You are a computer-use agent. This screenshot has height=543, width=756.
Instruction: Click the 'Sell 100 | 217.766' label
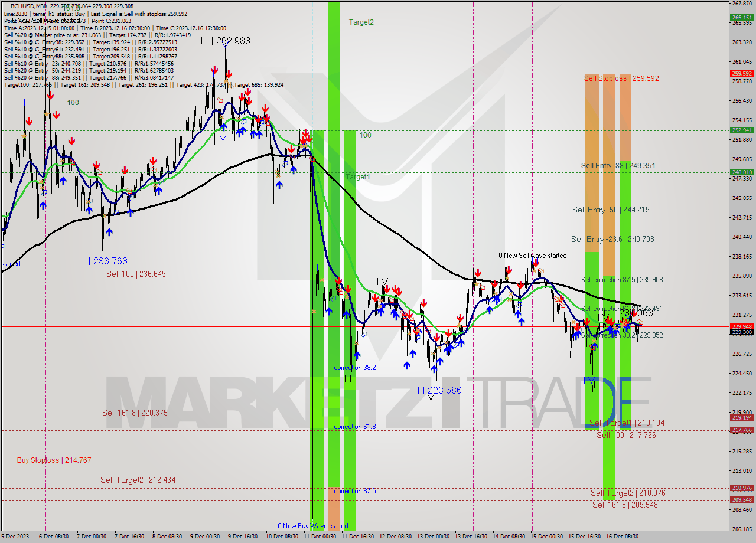(626, 435)
